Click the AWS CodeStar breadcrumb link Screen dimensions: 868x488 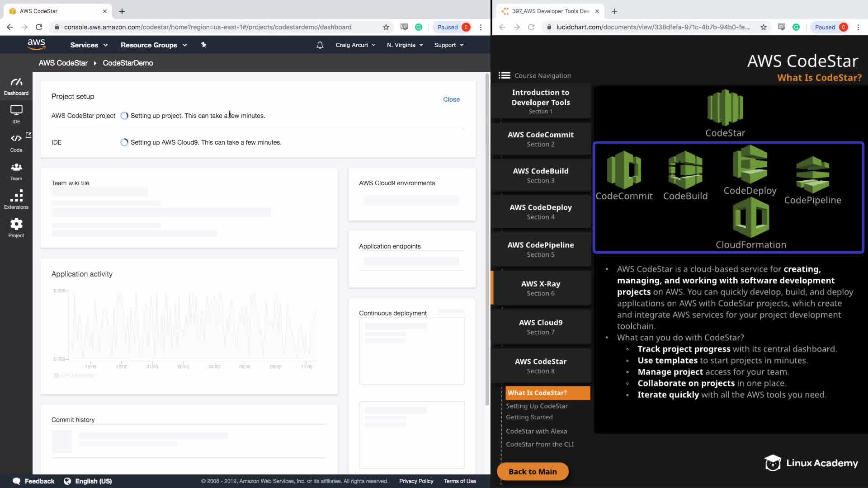(63, 63)
